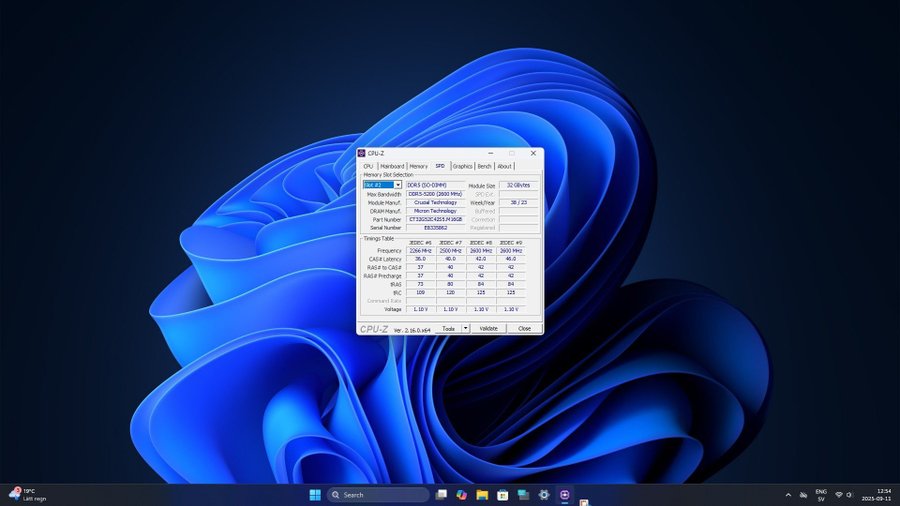Open the About tab
This screenshot has height=506, width=900.
coord(504,166)
